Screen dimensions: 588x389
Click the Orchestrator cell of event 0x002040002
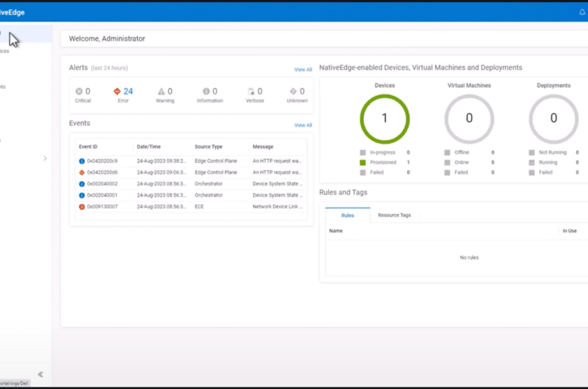click(209, 184)
